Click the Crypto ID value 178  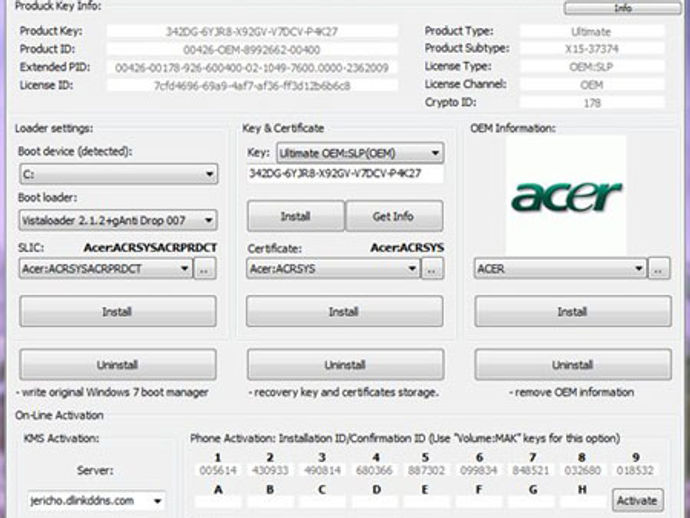(x=591, y=103)
